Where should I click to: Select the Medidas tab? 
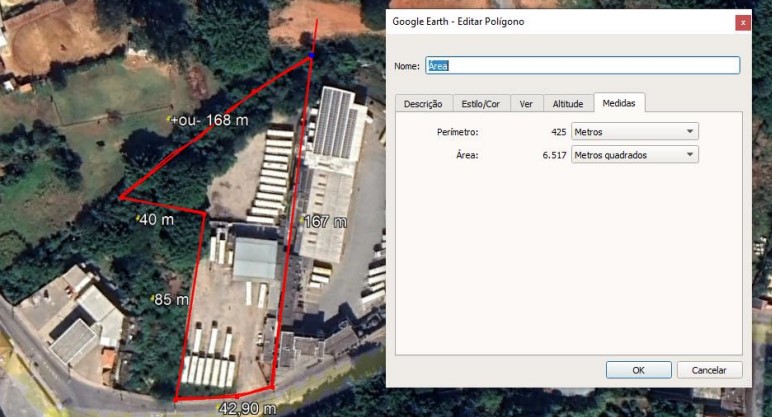coord(619,103)
